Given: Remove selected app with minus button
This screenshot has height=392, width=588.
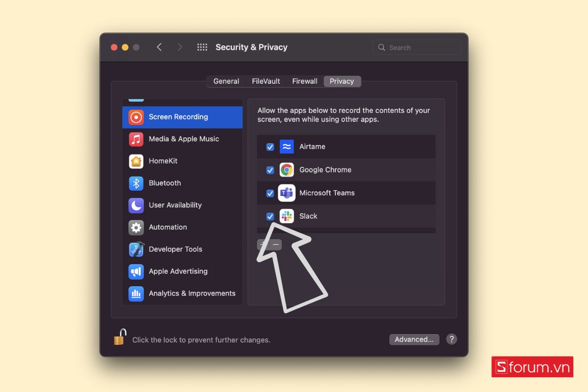Looking at the screenshot, I should click(276, 244).
